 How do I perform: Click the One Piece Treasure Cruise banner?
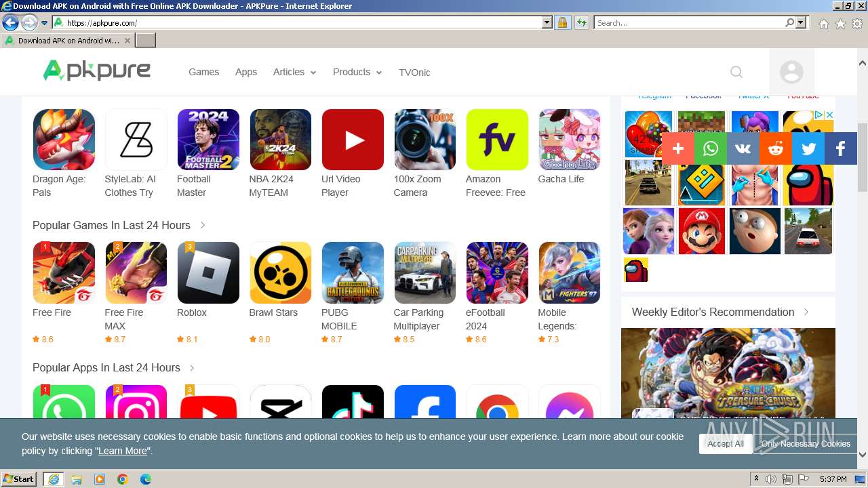[x=728, y=373]
